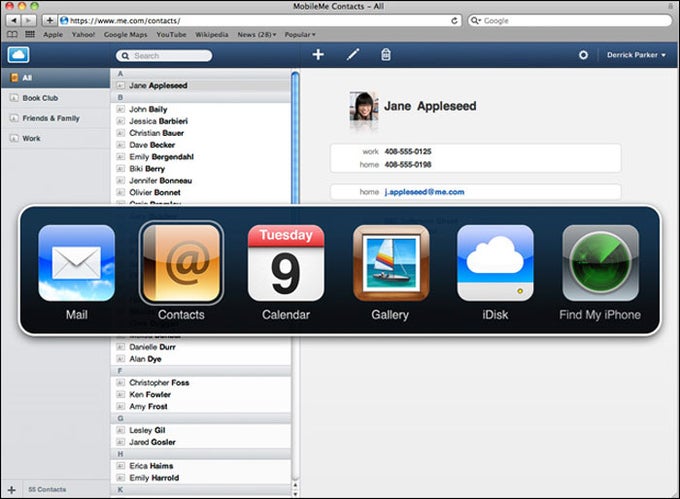Open Google search engine dropdown

click(476, 20)
